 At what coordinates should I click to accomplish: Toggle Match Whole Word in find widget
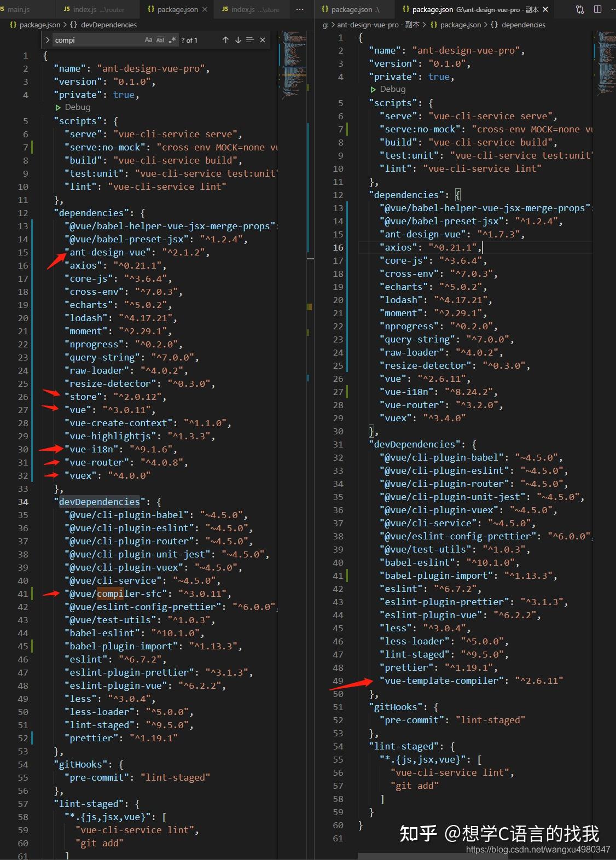tap(160, 40)
